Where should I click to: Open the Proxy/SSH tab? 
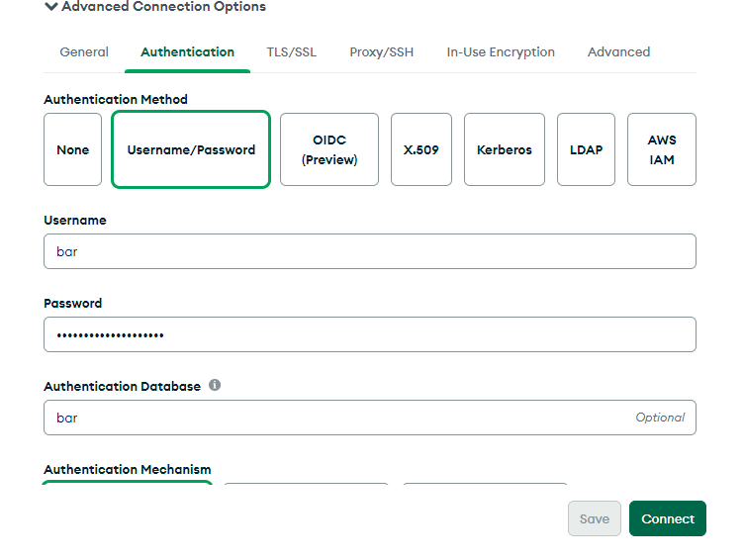click(381, 52)
